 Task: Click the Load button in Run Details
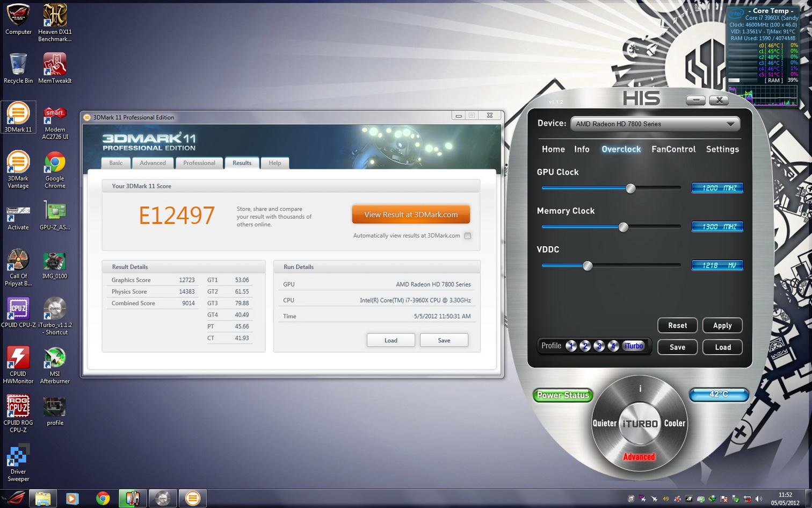[391, 340]
